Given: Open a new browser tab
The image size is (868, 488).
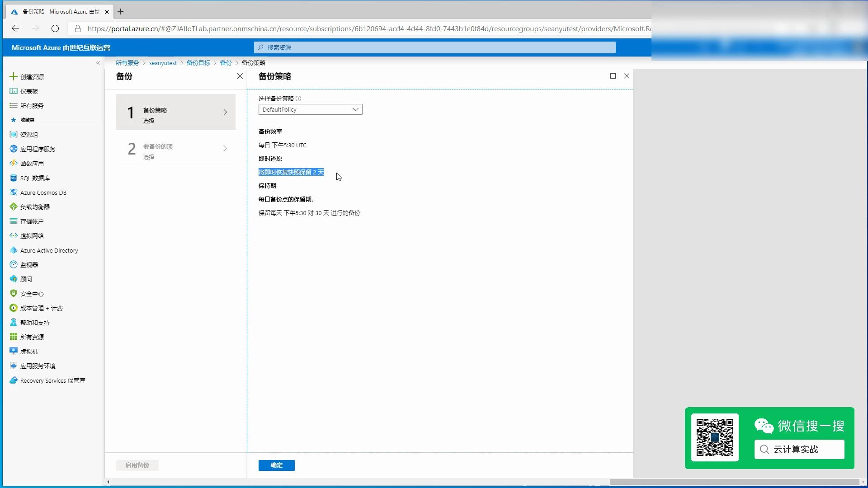Looking at the screenshot, I should pyautogui.click(x=121, y=12).
